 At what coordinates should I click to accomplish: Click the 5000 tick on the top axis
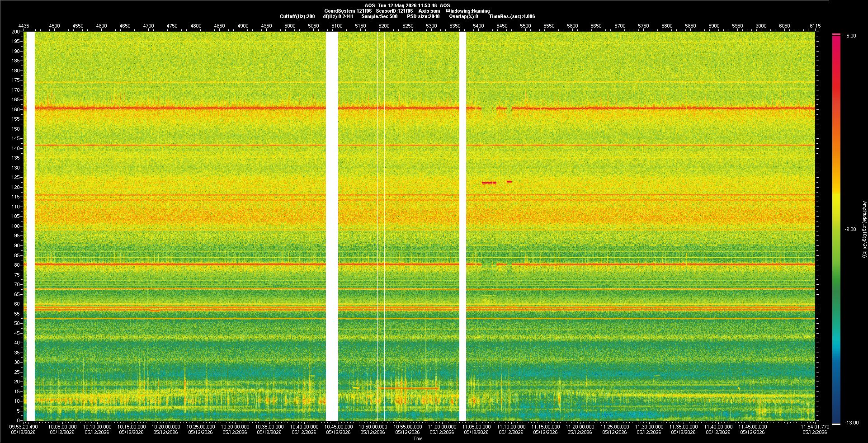(x=290, y=26)
